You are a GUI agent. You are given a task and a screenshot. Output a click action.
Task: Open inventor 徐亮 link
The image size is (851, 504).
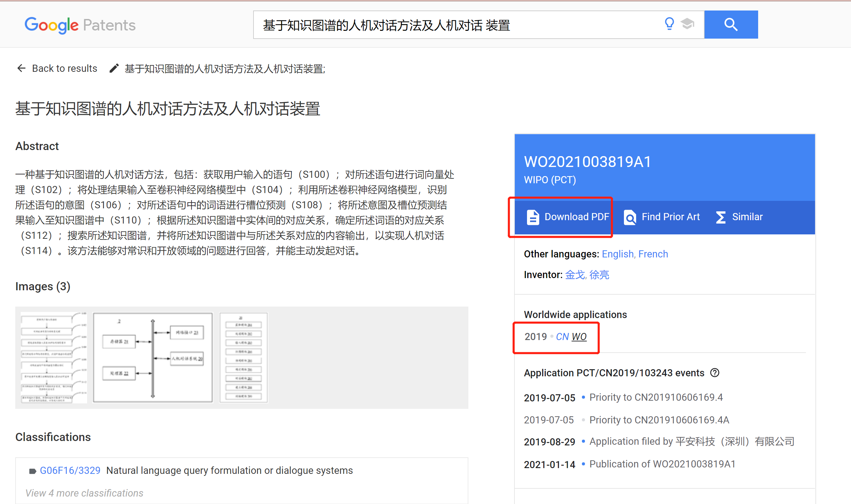(599, 275)
